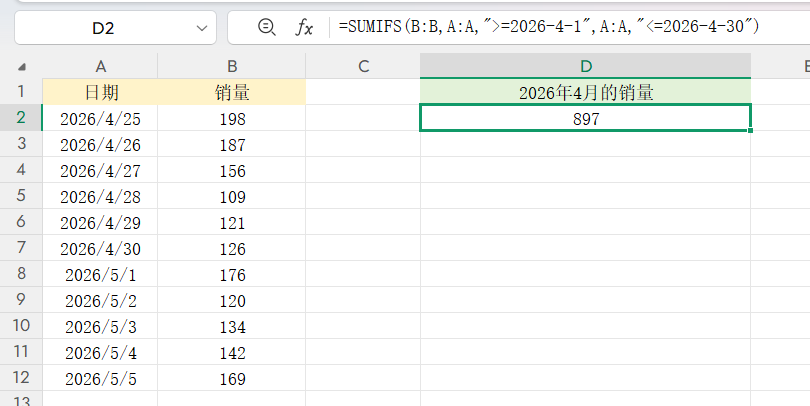Image resolution: width=810 pixels, height=406 pixels.
Task: Select the date cell 2026/5/3
Action: 100,326
